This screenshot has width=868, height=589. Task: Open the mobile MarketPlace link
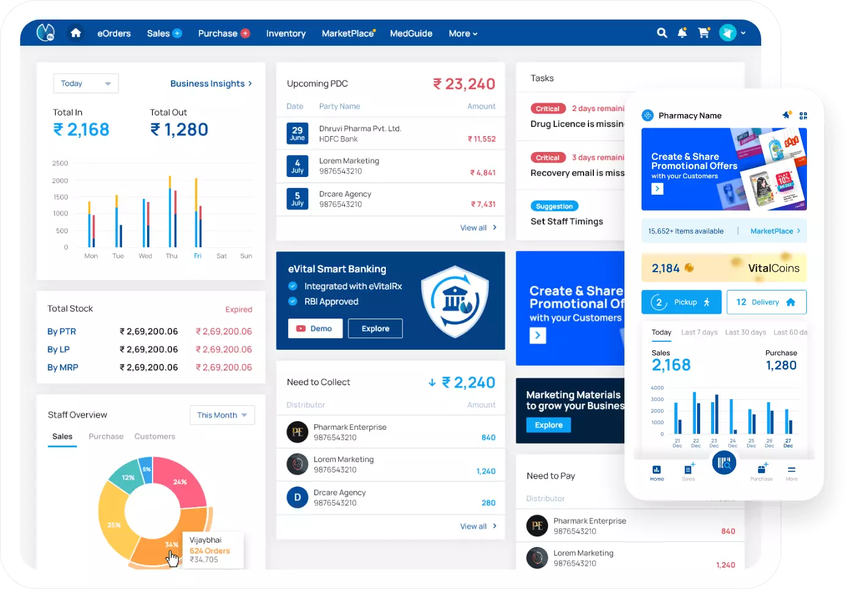pos(775,231)
